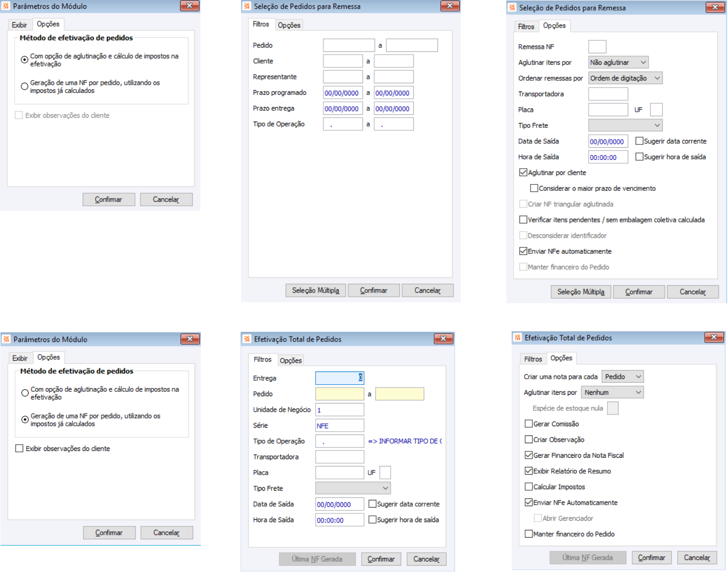
Task: Tick "Sugerir hora de saída" in Seleção de Pedidos window
Action: (639, 157)
